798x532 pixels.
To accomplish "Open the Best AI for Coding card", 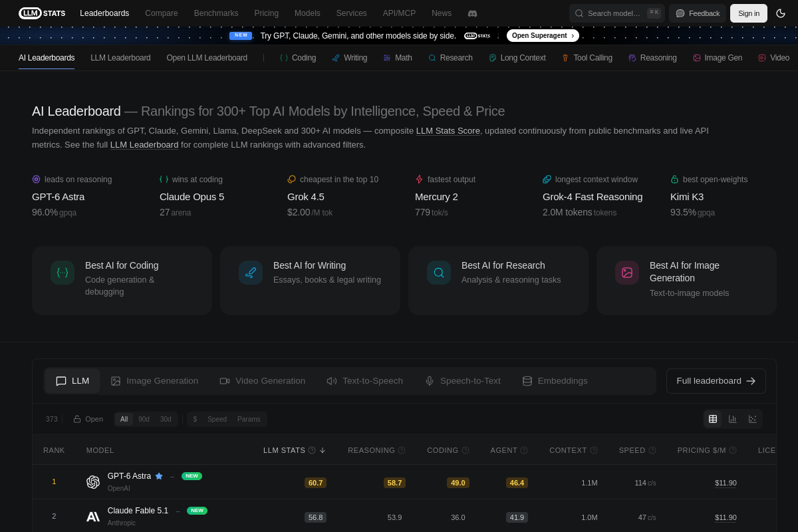I will 122,281.
